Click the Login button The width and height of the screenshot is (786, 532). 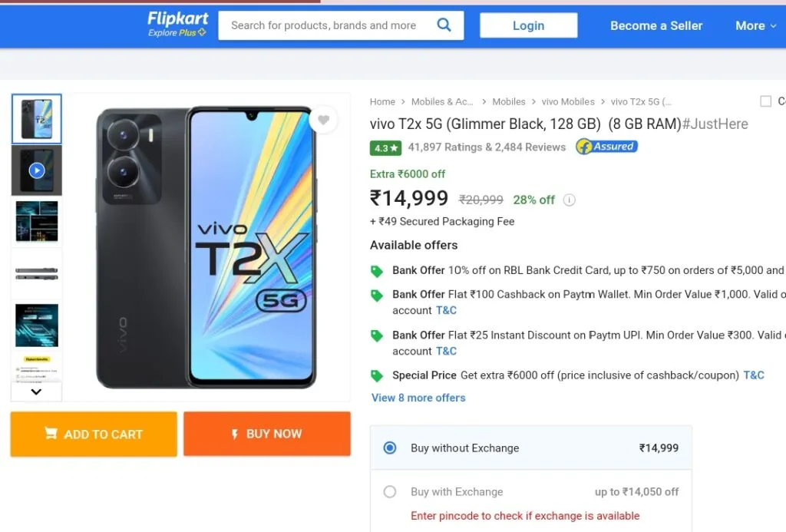(x=528, y=25)
